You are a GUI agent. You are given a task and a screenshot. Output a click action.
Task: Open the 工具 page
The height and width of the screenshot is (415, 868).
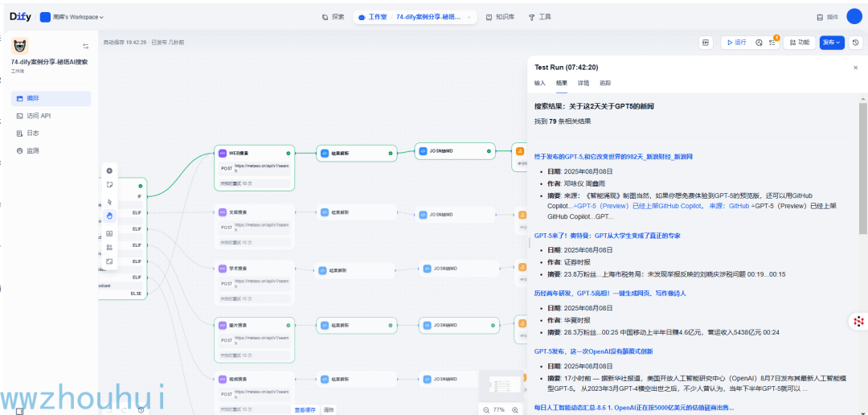pyautogui.click(x=540, y=17)
